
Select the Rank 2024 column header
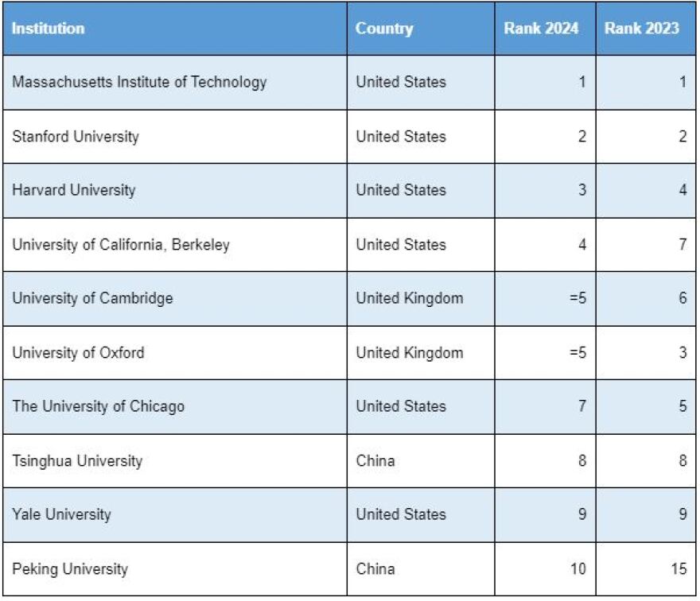coord(542,29)
